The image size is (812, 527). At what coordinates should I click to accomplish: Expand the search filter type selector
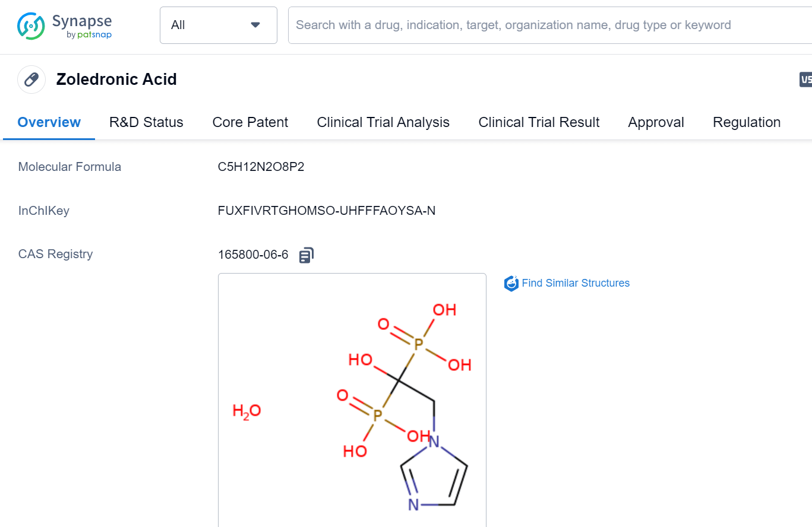tap(218, 25)
